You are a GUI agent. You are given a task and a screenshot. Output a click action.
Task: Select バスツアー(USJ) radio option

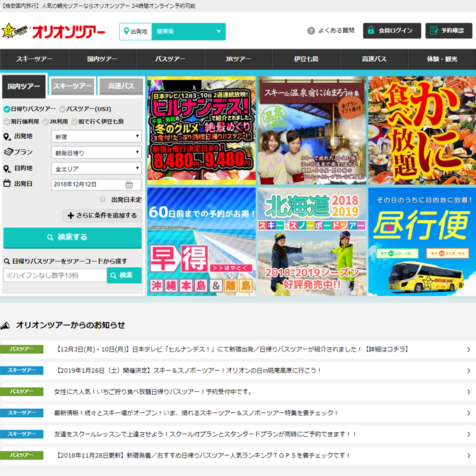(62, 109)
